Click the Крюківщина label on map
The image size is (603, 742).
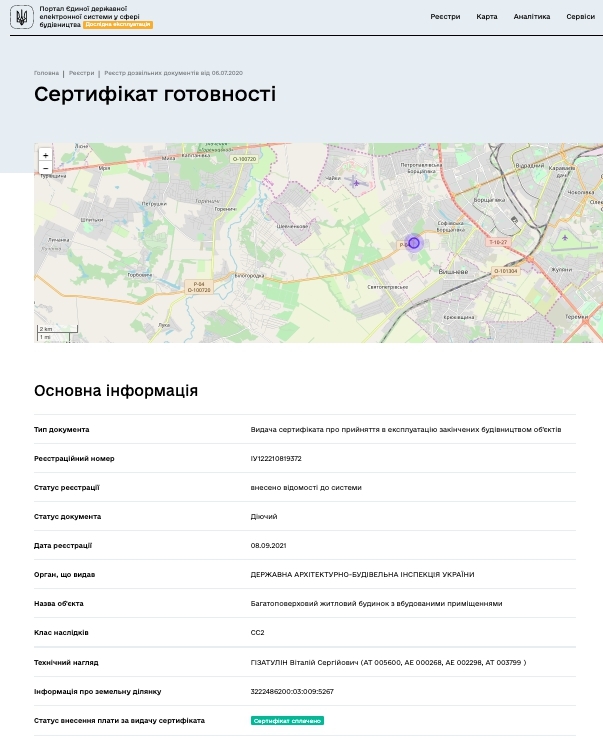coord(459,317)
